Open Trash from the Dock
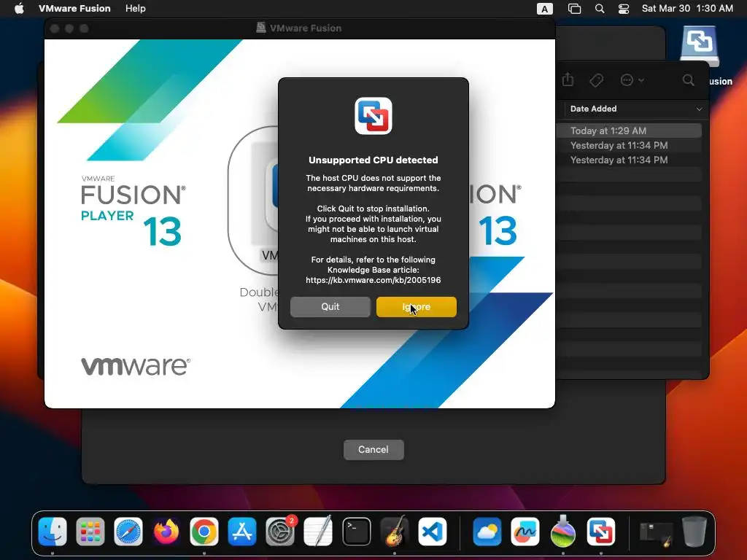Screen dimensions: 747x560 [x=694, y=531]
